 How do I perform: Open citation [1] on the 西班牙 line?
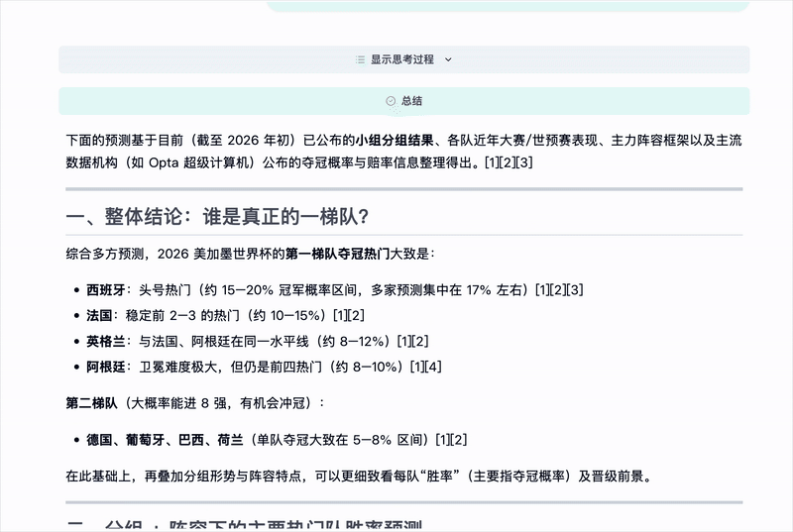tap(543, 290)
